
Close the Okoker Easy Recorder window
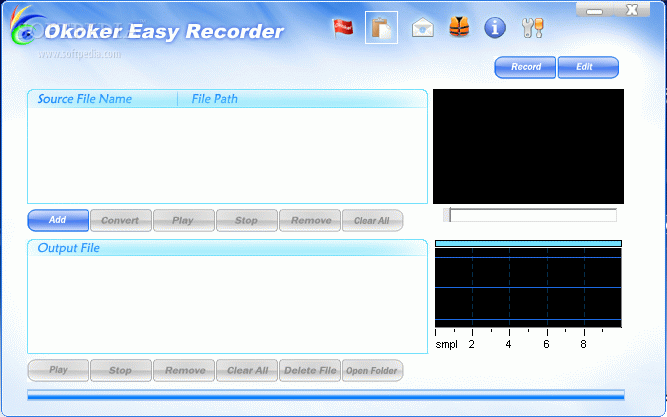point(632,10)
